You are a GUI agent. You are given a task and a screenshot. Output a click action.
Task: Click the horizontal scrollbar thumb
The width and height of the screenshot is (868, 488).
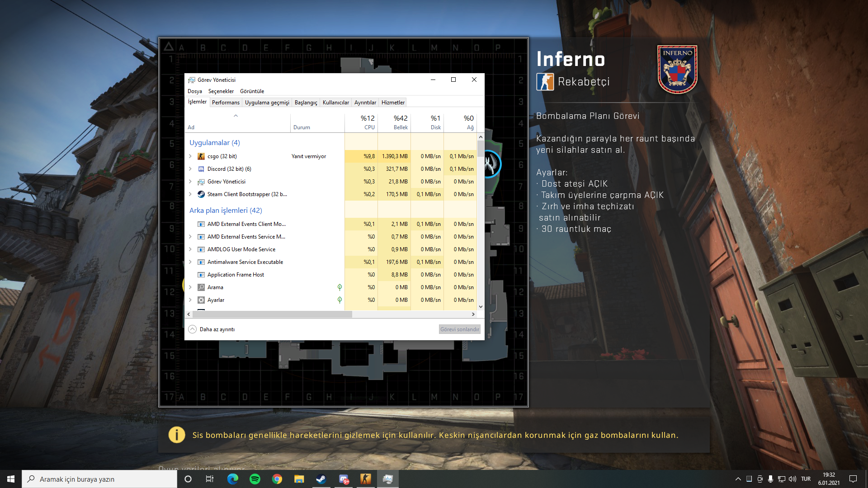pos(272,314)
